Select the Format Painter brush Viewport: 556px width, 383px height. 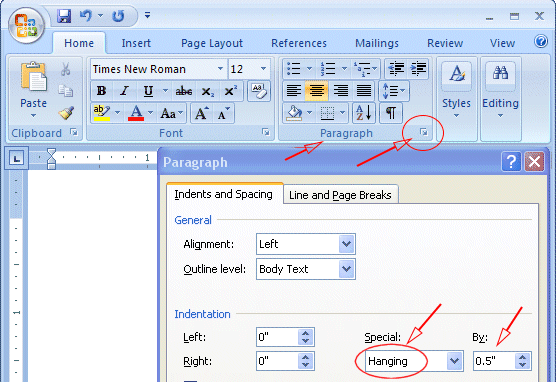click(66, 113)
